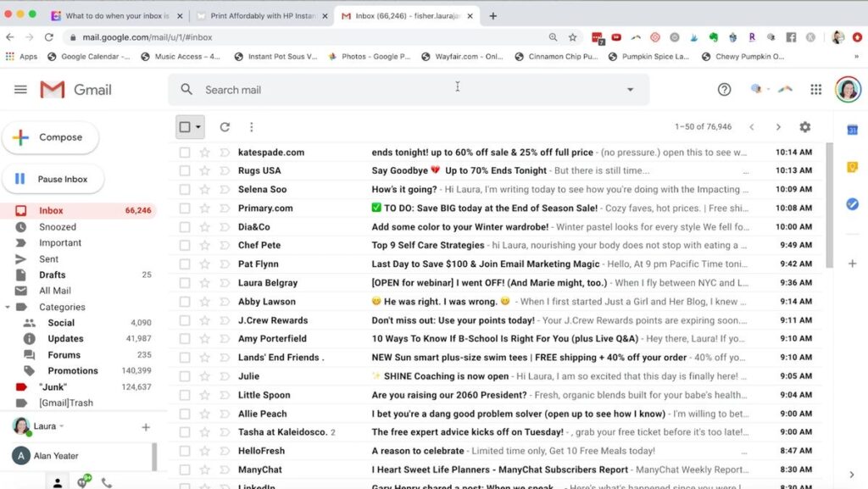Open Google Calendar side panel icon
Image resolution: width=868 pixels, height=489 pixels.
(853, 130)
